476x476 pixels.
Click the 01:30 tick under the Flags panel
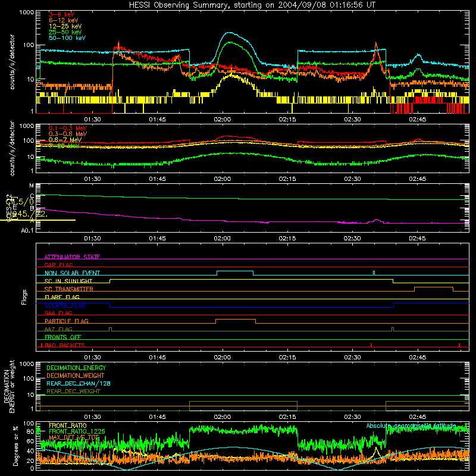(x=92, y=358)
